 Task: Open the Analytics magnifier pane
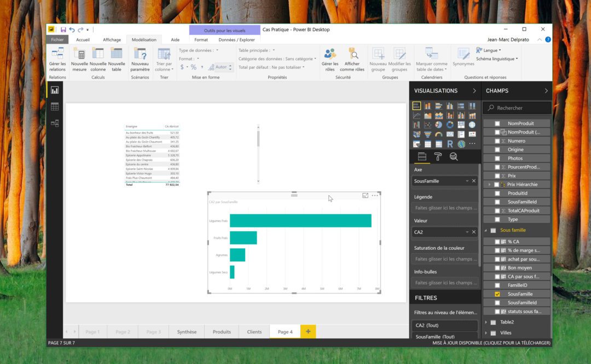point(454,157)
